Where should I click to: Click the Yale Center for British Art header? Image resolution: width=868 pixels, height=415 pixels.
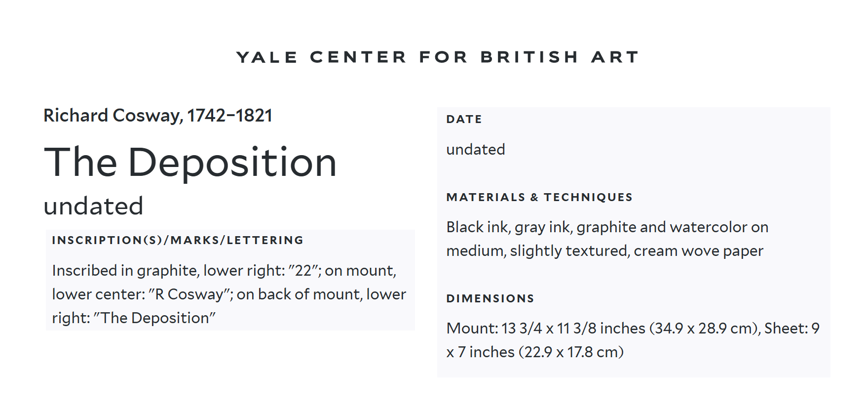tap(437, 57)
